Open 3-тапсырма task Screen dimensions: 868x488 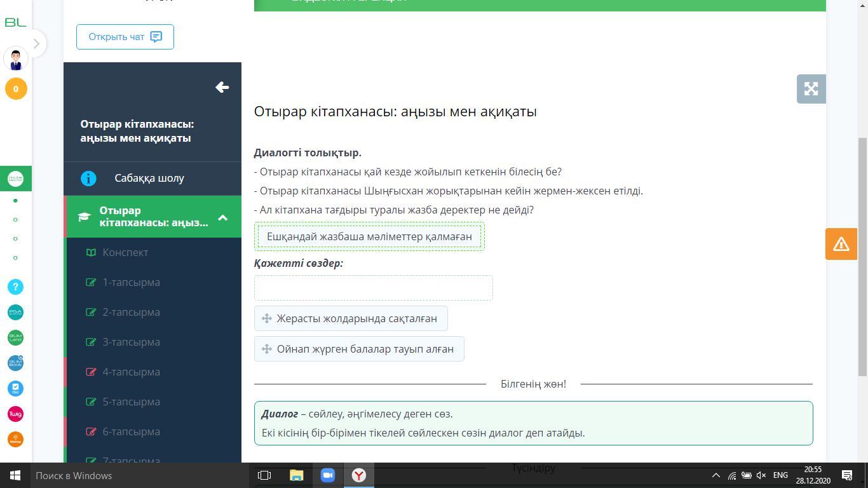tap(132, 342)
